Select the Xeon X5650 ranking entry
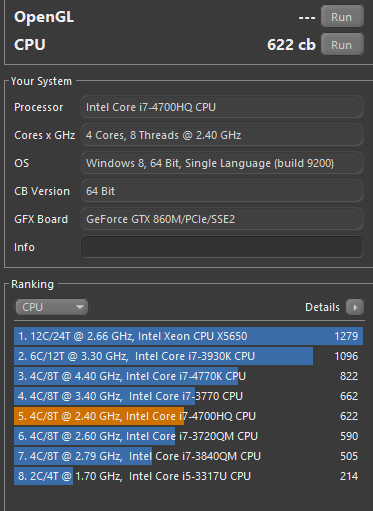Image resolution: width=373 pixels, height=511 pixels. (188, 336)
